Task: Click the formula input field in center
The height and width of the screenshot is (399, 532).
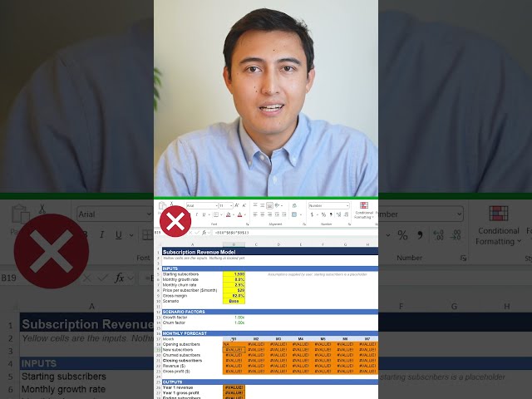Action: click(295, 233)
